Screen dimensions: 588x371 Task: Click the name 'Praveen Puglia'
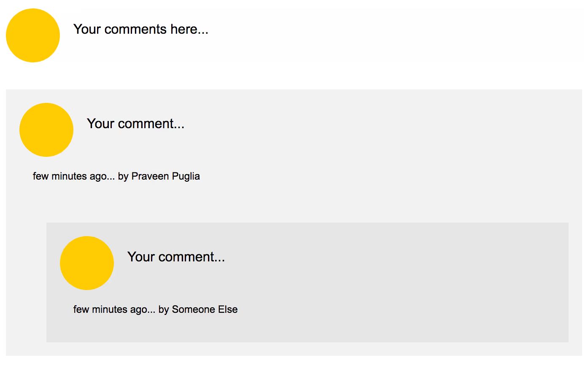pyautogui.click(x=166, y=176)
